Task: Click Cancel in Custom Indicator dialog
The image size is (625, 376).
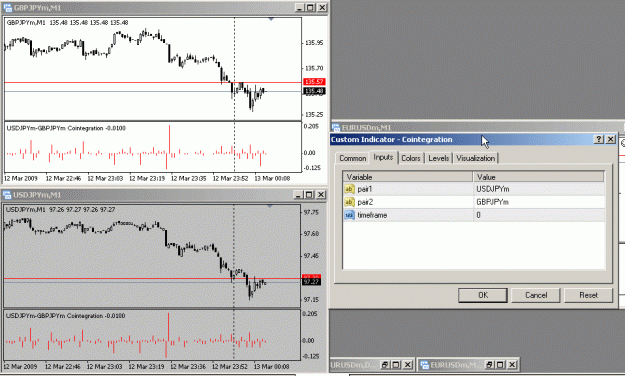Action: pyautogui.click(x=536, y=295)
